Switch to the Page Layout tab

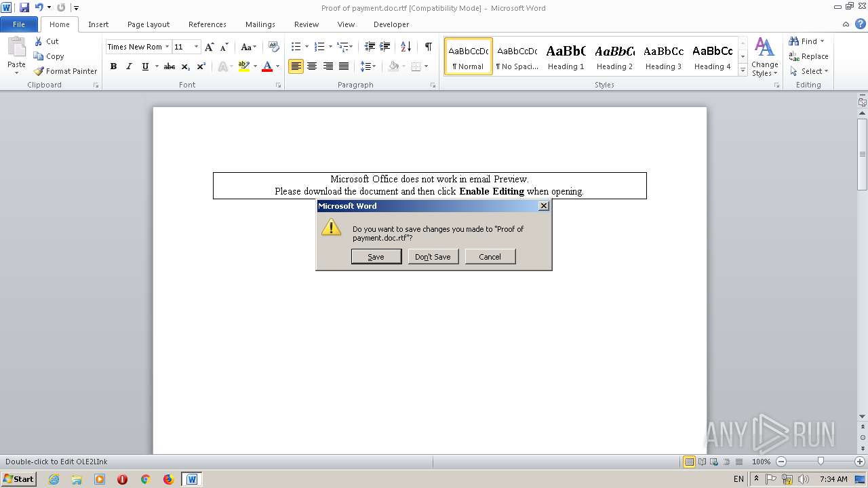(x=149, y=24)
